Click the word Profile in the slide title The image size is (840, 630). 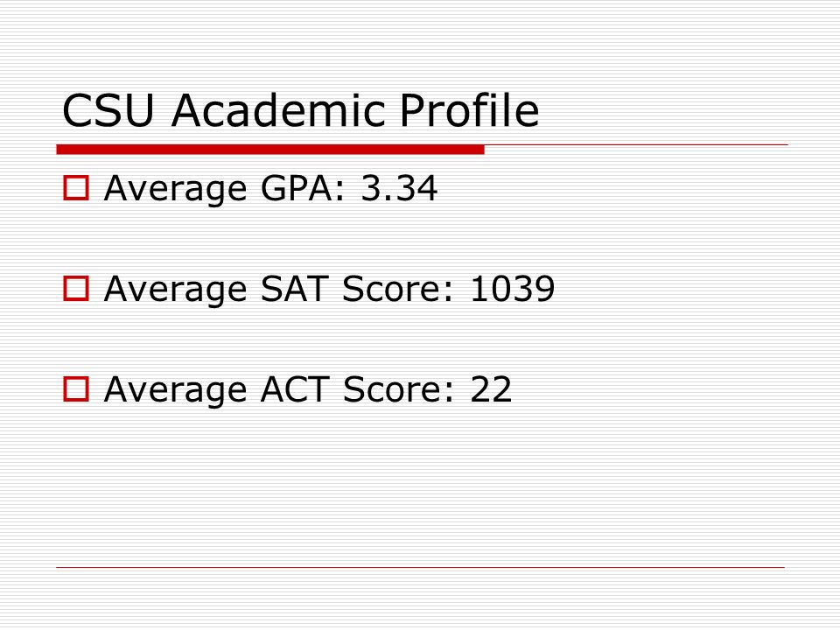click(x=469, y=110)
